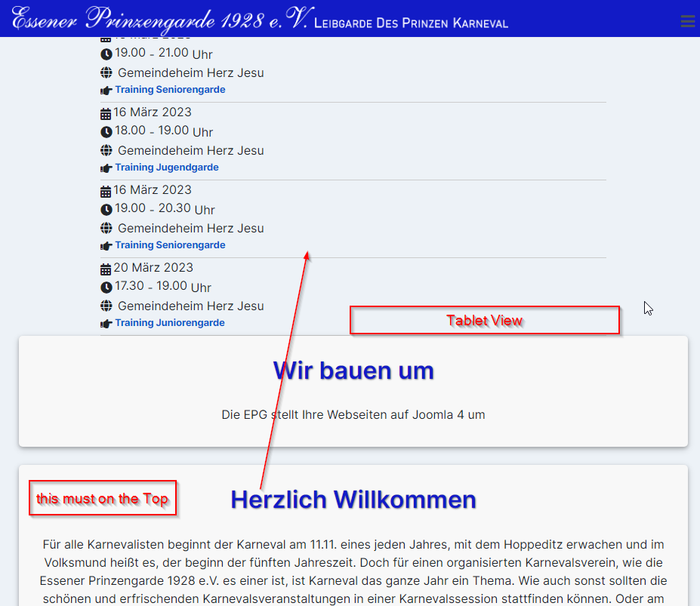Click the pointing hand icon before Training Juniorengarde
The height and width of the screenshot is (606, 700).
coord(106,324)
